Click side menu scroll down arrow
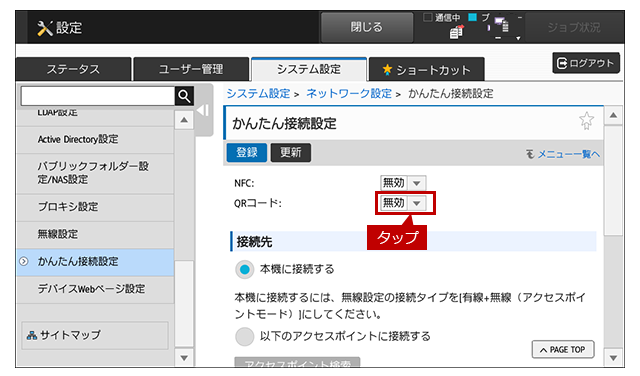 tap(184, 358)
